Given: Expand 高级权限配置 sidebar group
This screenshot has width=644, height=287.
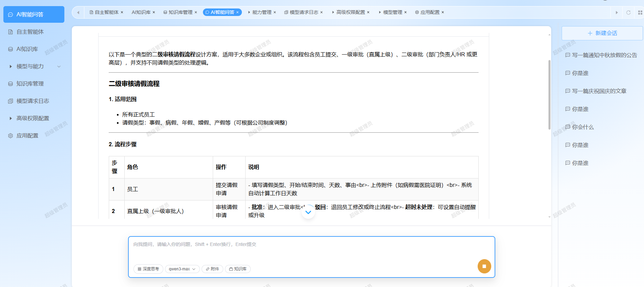Looking at the screenshot, I should [34, 118].
